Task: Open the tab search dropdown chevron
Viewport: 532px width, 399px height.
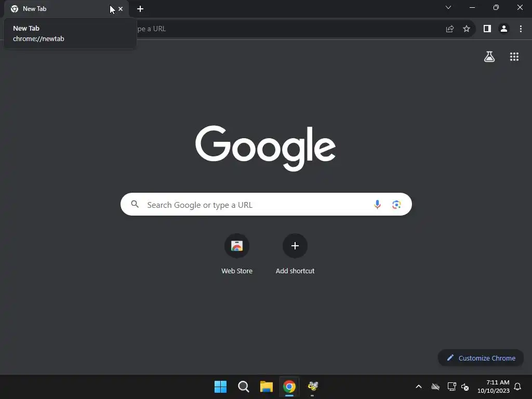Action: tap(448, 7)
